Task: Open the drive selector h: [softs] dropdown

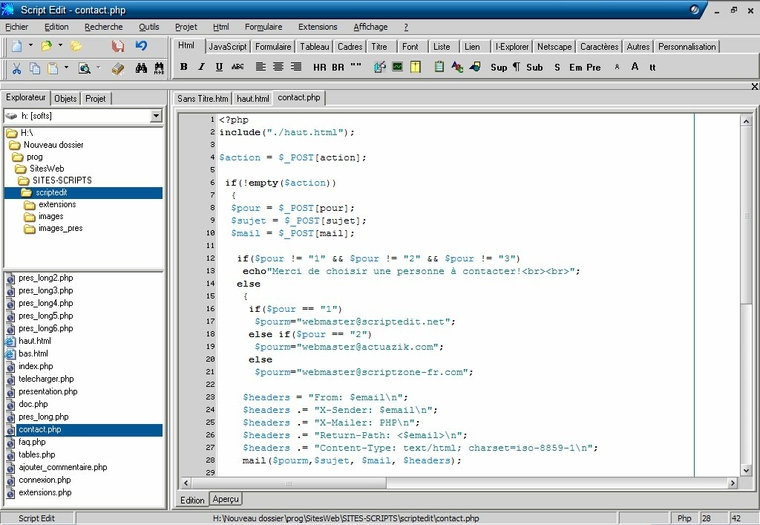Action: click(x=156, y=116)
